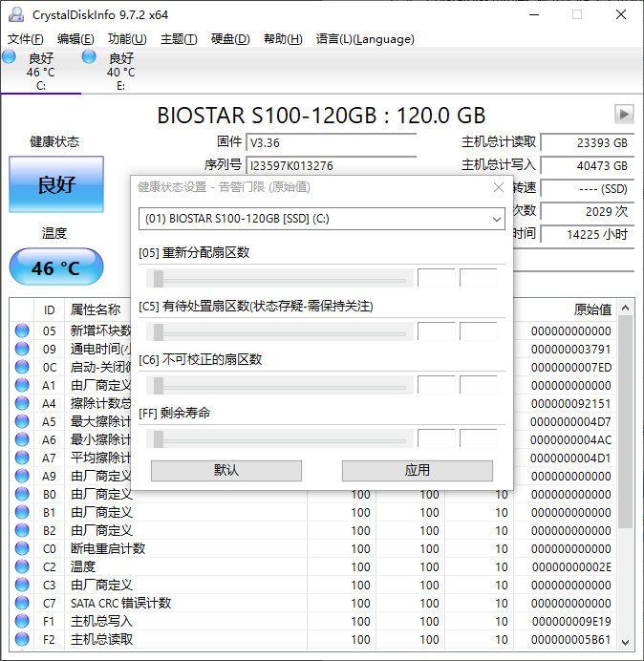
Task: Click status orb for C7 SATA CRC row
Action: [x=22, y=603]
